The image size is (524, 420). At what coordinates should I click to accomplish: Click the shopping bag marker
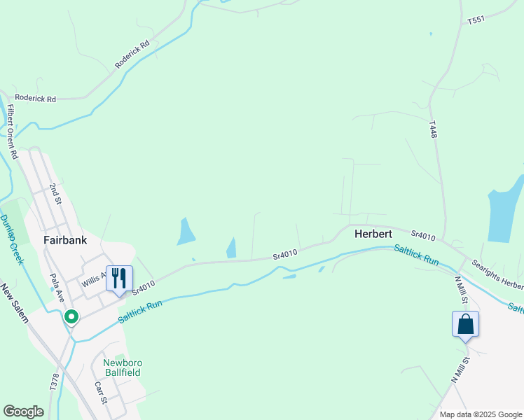[466, 326]
